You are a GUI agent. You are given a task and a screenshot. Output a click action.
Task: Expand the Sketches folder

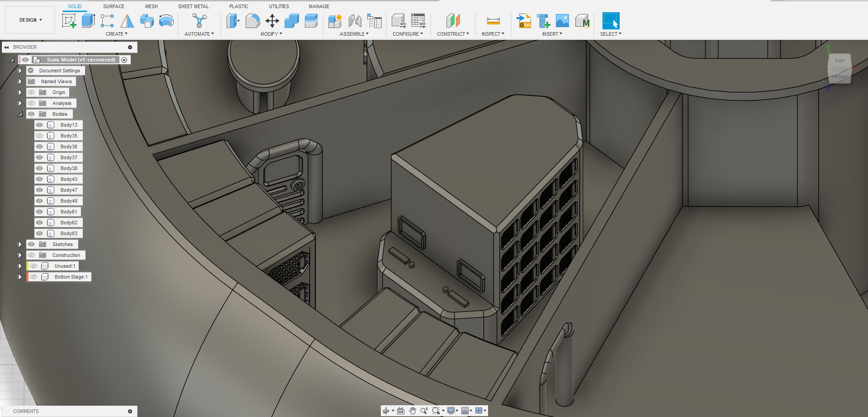click(20, 244)
